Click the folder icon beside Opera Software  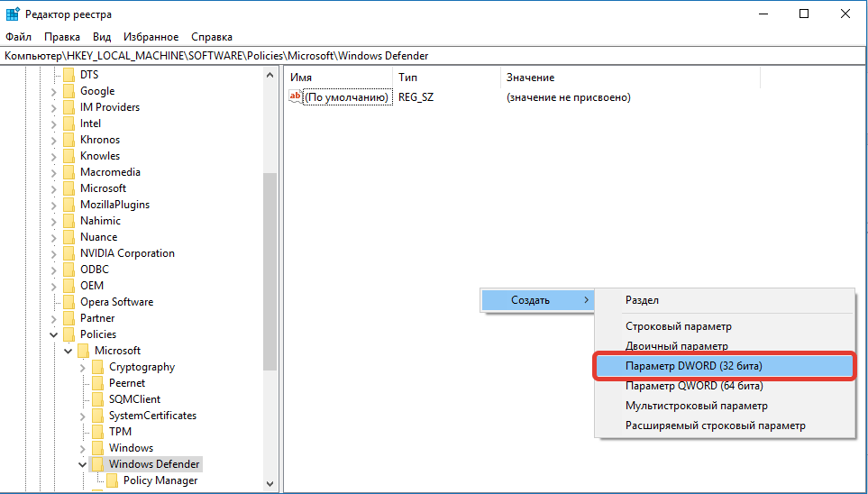69,302
